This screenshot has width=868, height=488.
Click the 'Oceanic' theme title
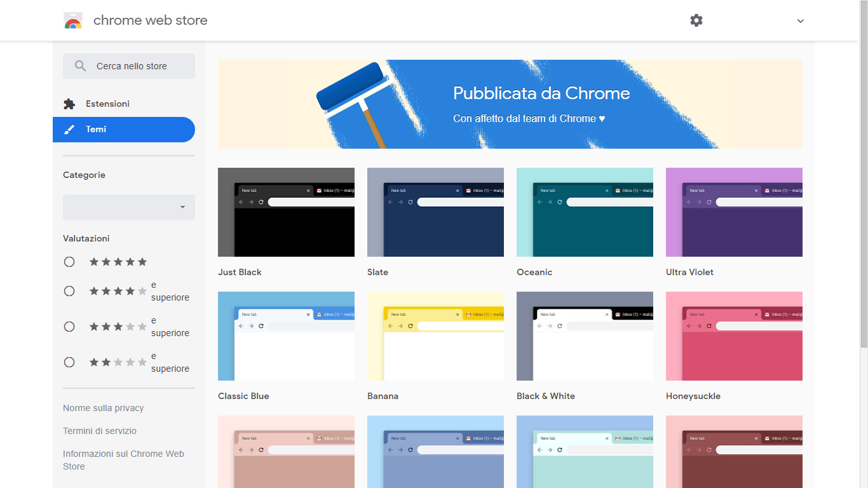(x=534, y=272)
